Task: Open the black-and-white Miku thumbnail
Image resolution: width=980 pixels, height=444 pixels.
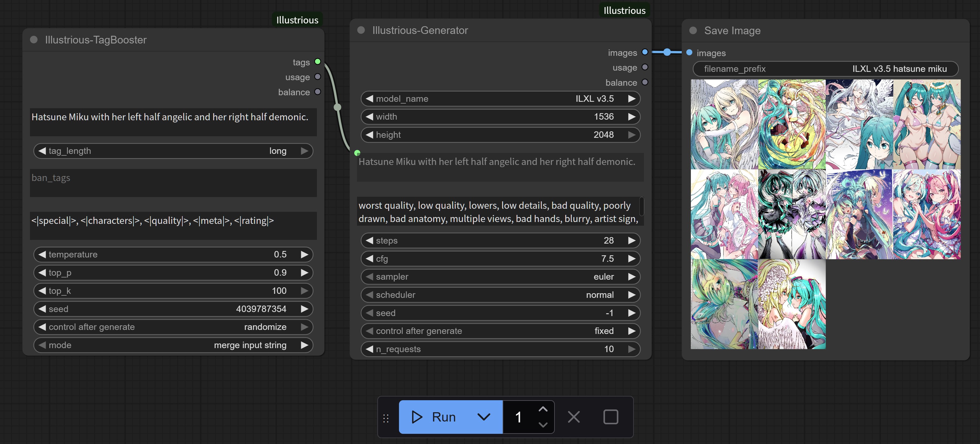Action: [x=792, y=214]
